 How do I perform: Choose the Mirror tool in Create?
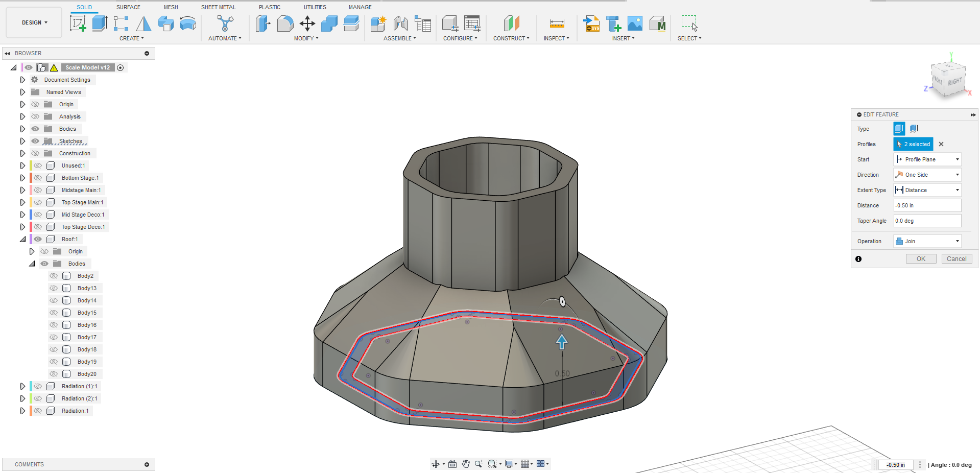144,23
